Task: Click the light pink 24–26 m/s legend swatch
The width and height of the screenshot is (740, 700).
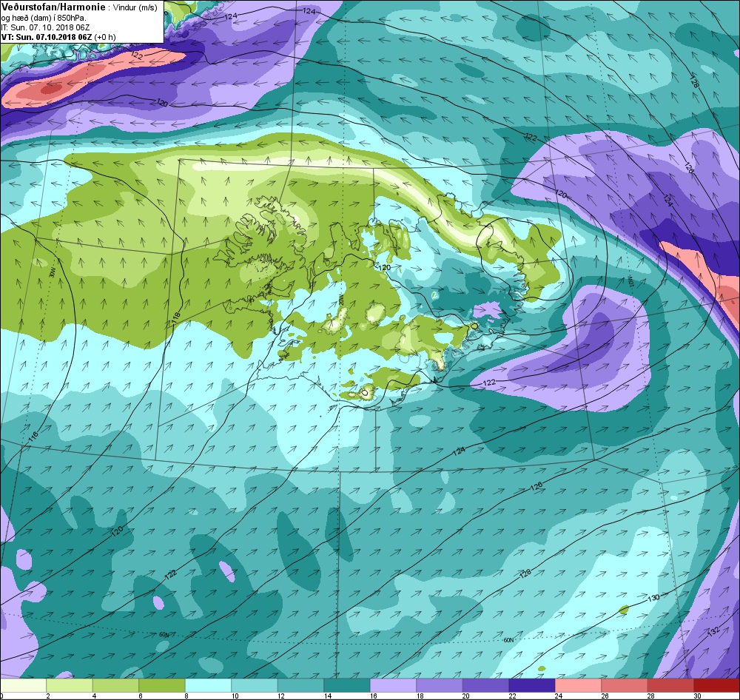Action: click(x=578, y=685)
